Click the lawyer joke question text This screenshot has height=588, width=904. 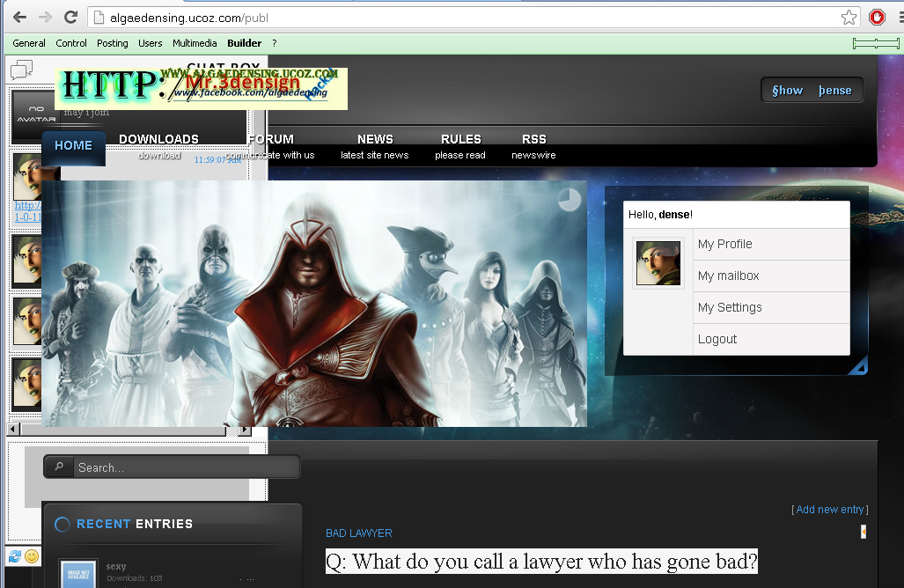click(541, 561)
